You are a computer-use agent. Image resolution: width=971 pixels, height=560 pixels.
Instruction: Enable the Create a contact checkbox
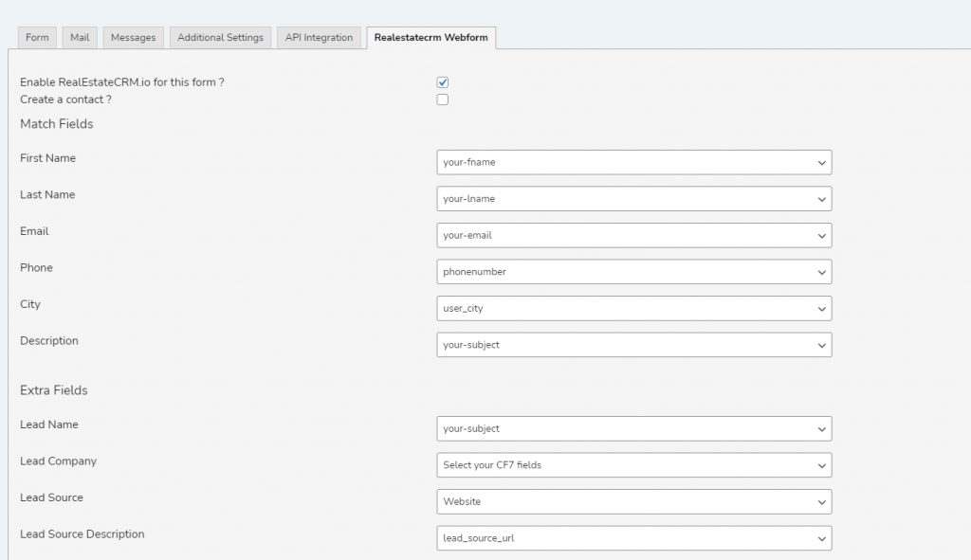[443, 99]
